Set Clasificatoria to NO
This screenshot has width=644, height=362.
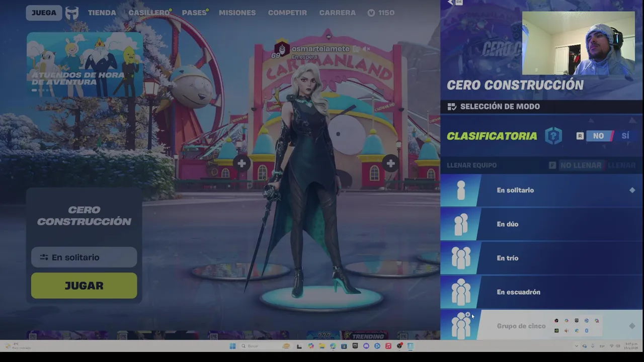(598, 136)
